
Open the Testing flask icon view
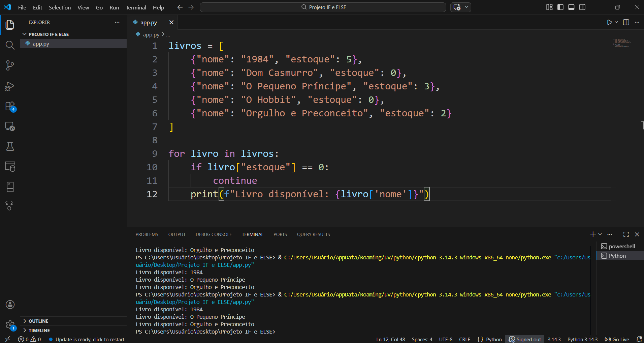pos(10,146)
